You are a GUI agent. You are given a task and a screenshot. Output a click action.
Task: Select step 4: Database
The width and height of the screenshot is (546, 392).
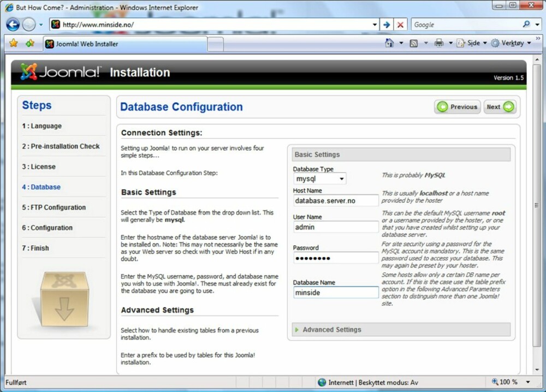(x=41, y=187)
